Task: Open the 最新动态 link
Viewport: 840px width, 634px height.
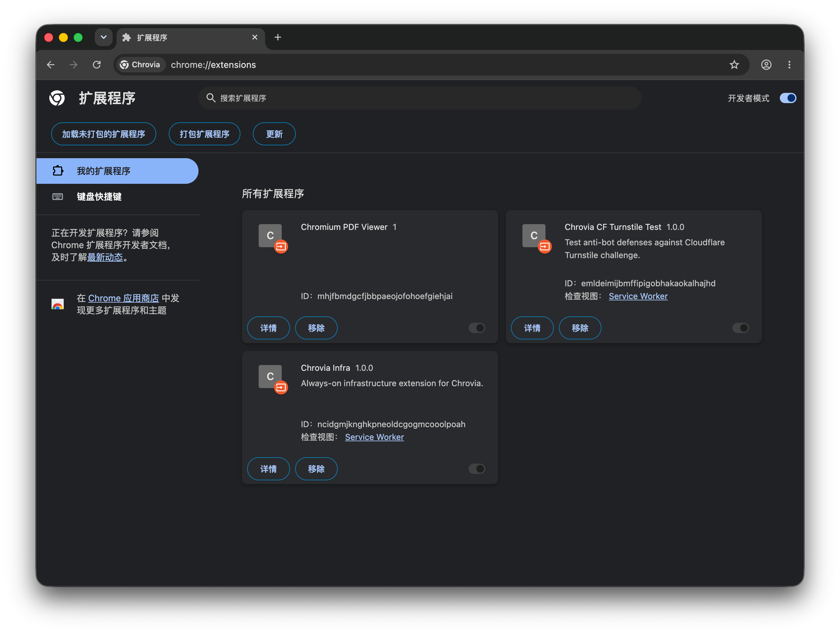Action: point(105,257)
